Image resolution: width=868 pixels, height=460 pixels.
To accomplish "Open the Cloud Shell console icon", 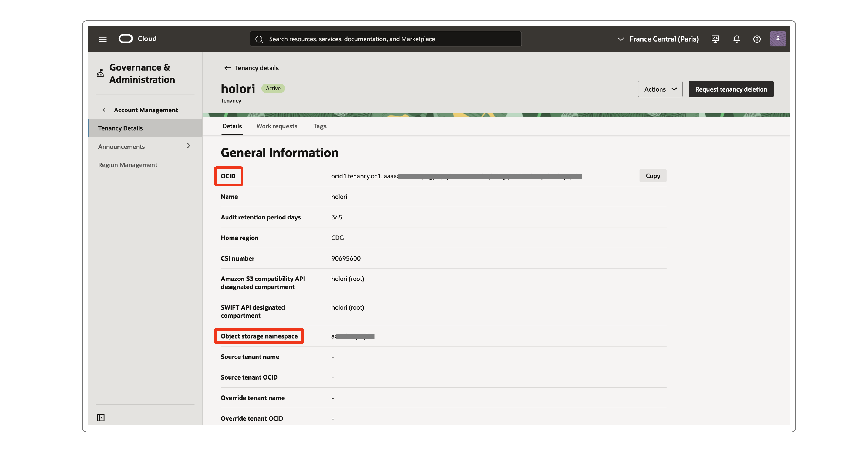I will click(x=715, y=39).
